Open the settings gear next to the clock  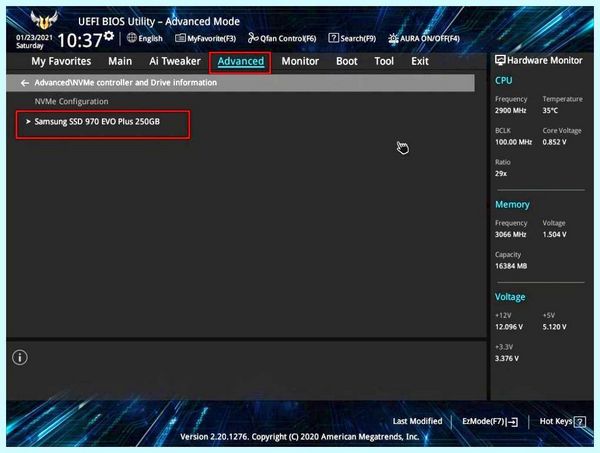[109, 36]
